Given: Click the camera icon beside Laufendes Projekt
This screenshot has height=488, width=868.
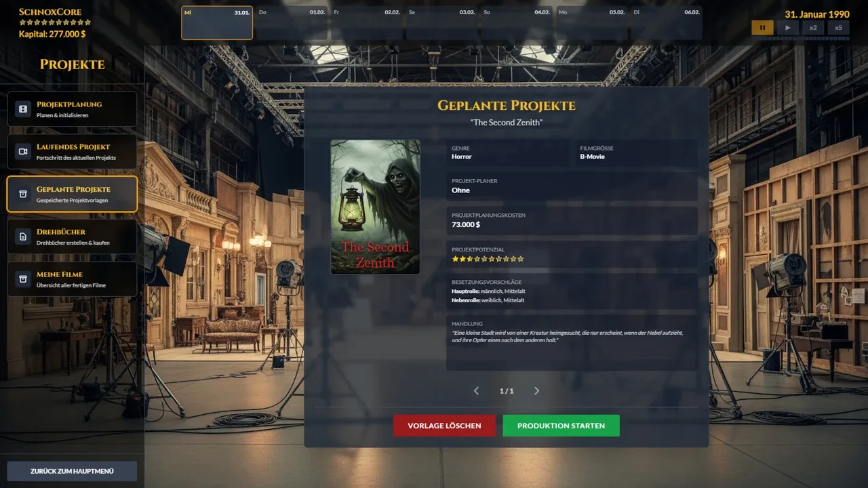Looking at the screenshot, I should pyautogui.click(x=23, y=152).
